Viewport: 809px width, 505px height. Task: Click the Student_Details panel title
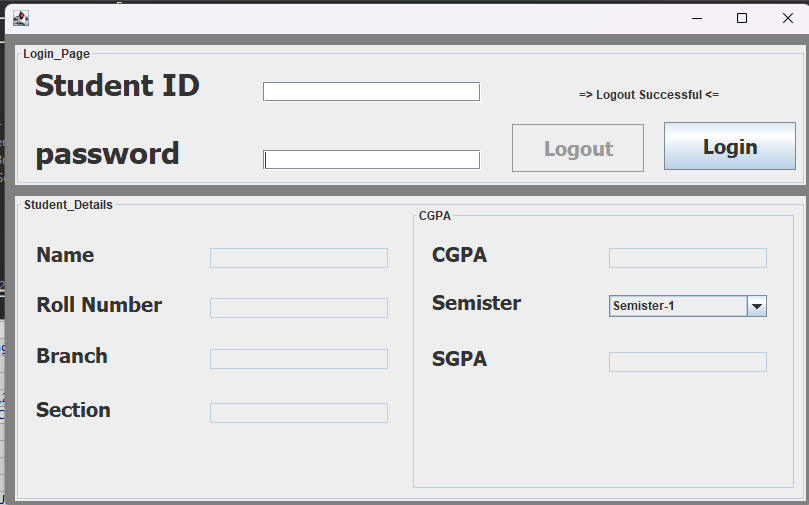(x=68, y=205)
